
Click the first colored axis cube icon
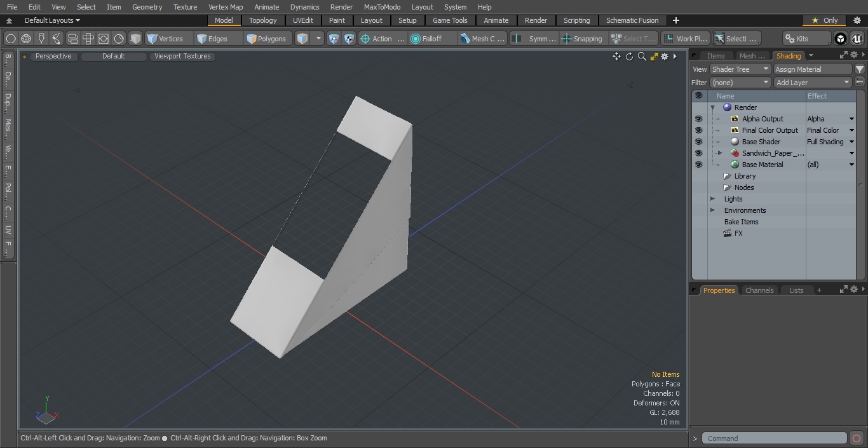click(334, 39)
